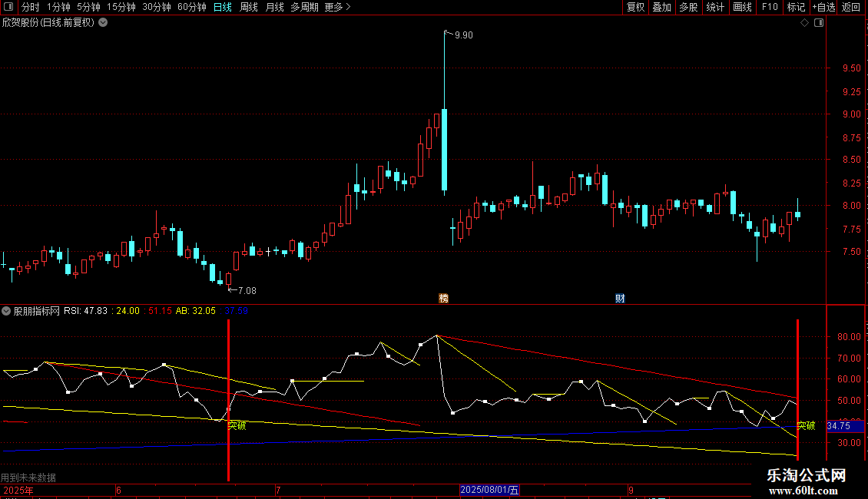Expand the 更多 periods menu
The image size is (868, 499).
[337, 7]
